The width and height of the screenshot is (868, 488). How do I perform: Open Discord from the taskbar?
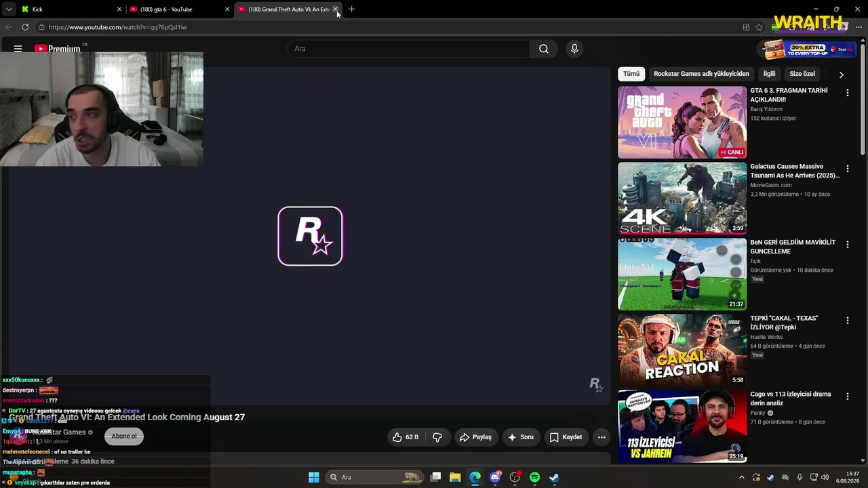tap(495, 477)
